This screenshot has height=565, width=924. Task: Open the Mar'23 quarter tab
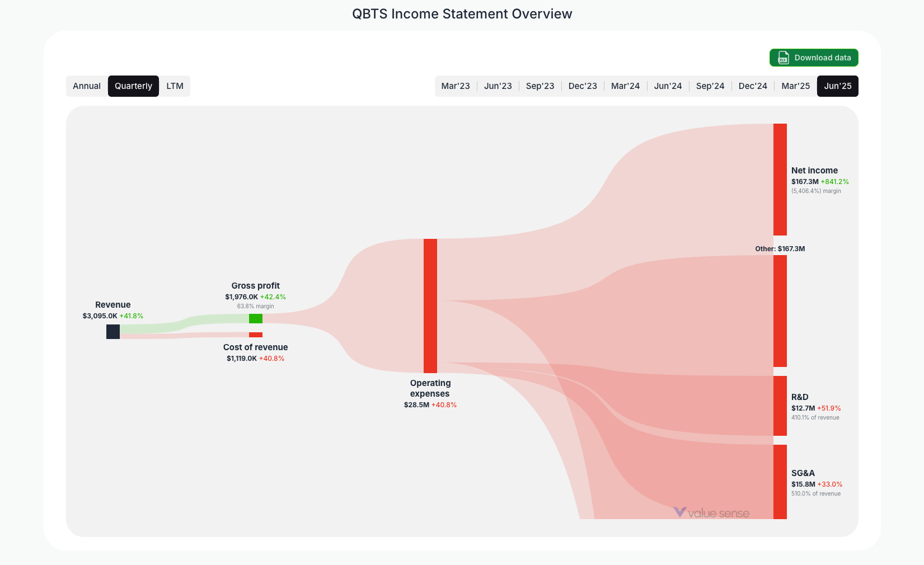coord(456,86)
